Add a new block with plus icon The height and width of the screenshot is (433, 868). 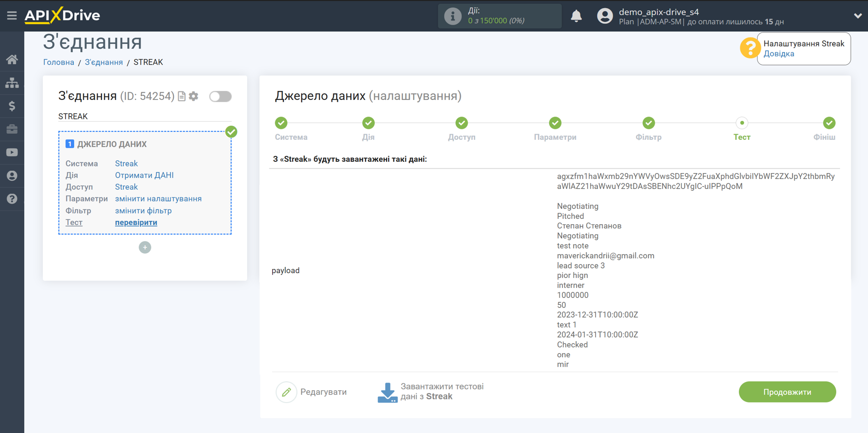tap(145, 247)
